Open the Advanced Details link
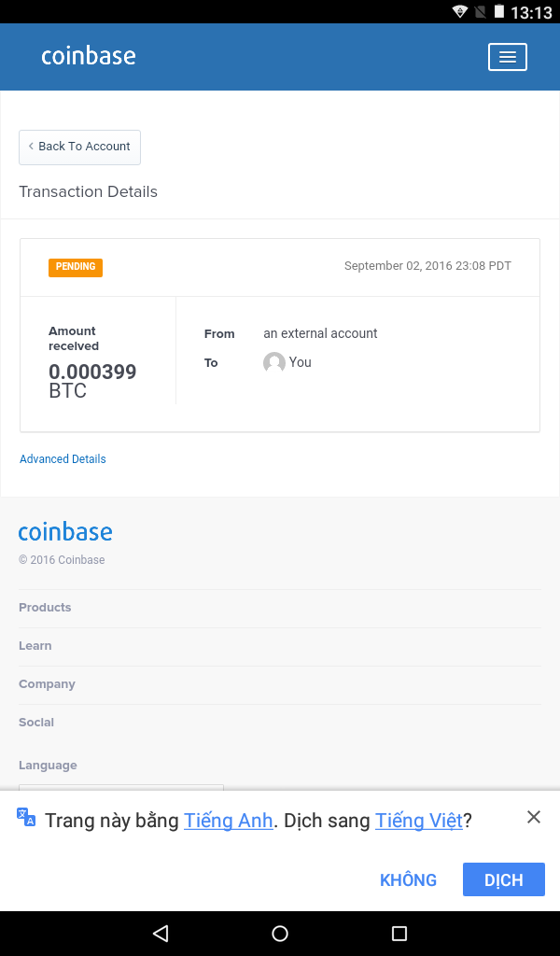This screenshot has width=560, height=956. coord(63,459)
